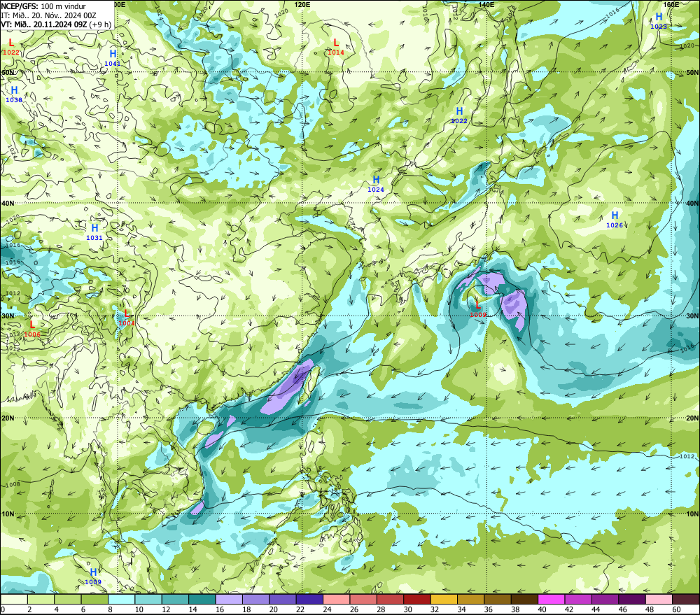Image resolution: width=700 pixels, height=615 pixels.
Task: Click the legend value 10
Action: click(x=139, y=609)
